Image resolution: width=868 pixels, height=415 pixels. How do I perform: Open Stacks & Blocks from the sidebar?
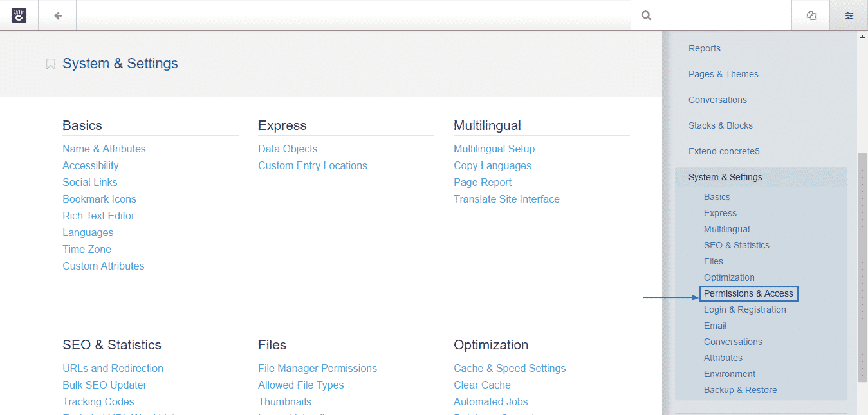pos(720,125)
